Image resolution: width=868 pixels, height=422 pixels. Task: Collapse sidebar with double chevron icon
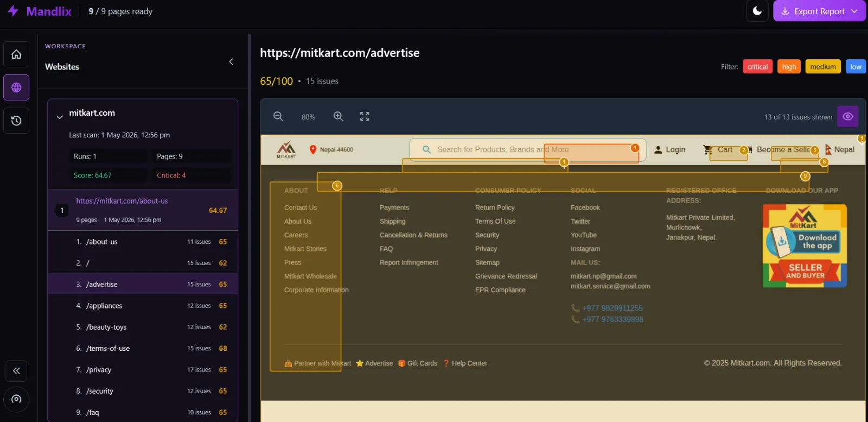point(16,371)
